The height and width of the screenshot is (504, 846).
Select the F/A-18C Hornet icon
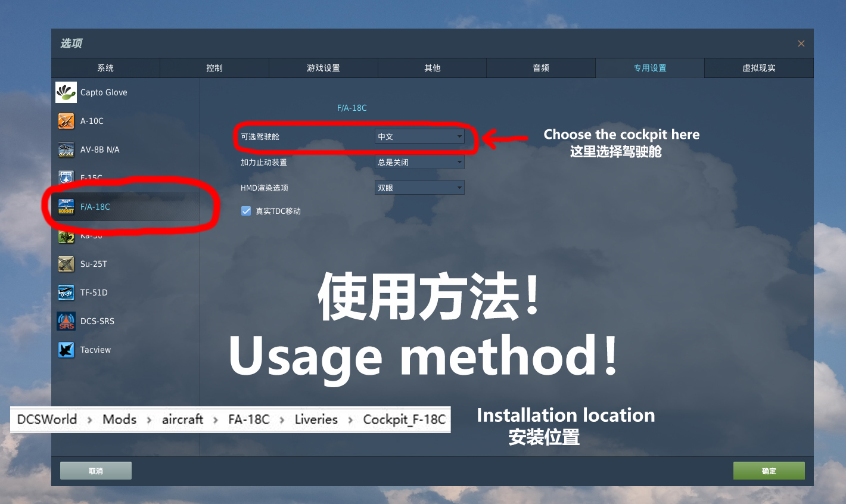point(66,207)
